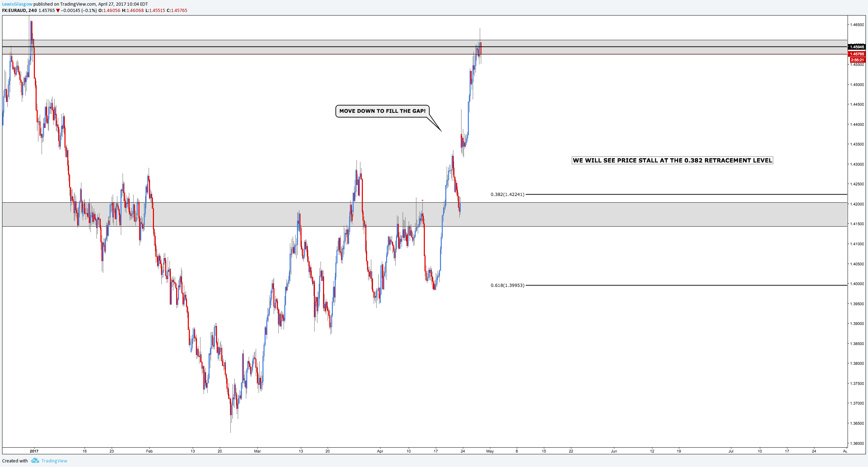Click the 0.382 horizontal retracement line
868x467 pixels.
pyautogui.click(x=686, y=194)
